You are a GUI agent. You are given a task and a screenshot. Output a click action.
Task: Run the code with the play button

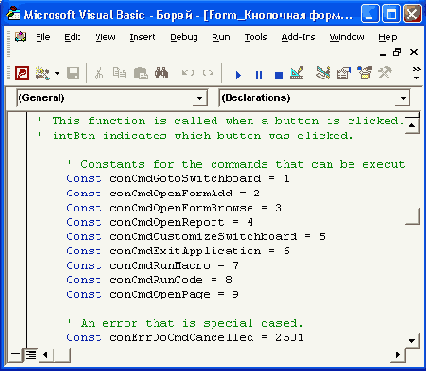[x=238, y=75]
